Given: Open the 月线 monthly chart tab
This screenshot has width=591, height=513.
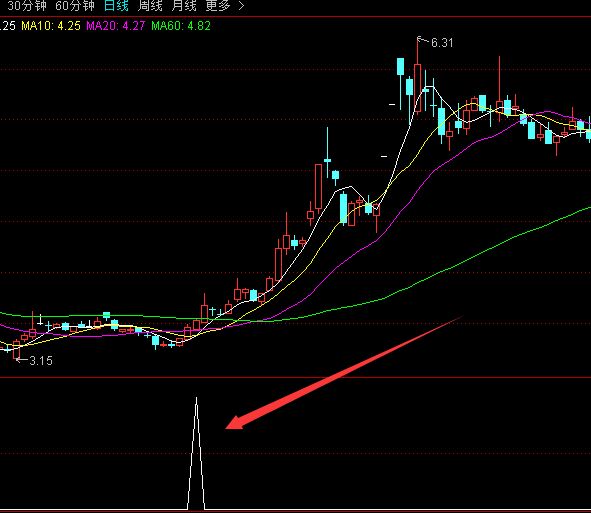Looking at the screenshot, I should pos(184,6).
